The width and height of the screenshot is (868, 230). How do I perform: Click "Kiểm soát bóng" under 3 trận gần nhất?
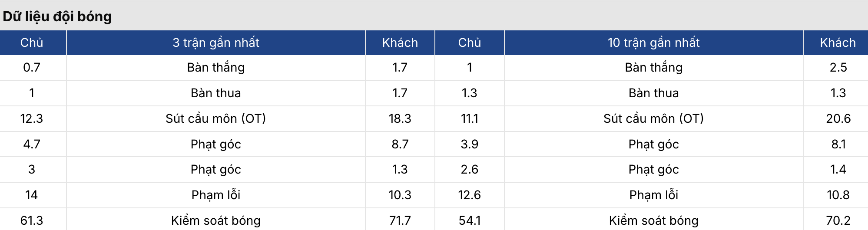click(216, 220)
